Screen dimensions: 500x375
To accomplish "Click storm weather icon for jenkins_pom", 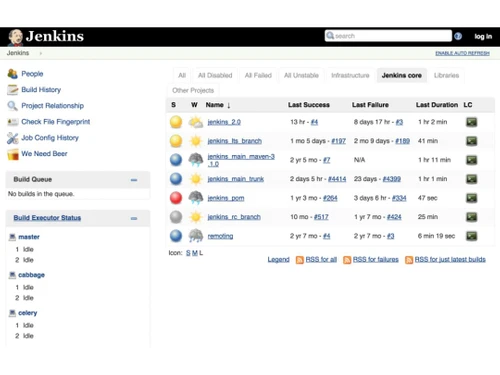I will (x=196, y=198).
